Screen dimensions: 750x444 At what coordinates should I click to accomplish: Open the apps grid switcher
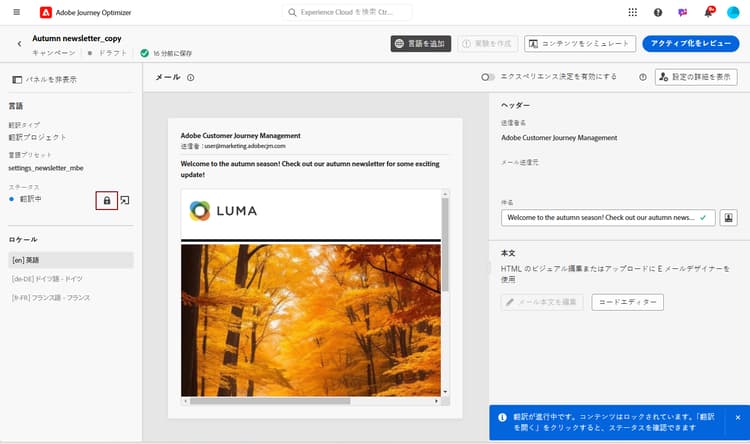point(632,12)
